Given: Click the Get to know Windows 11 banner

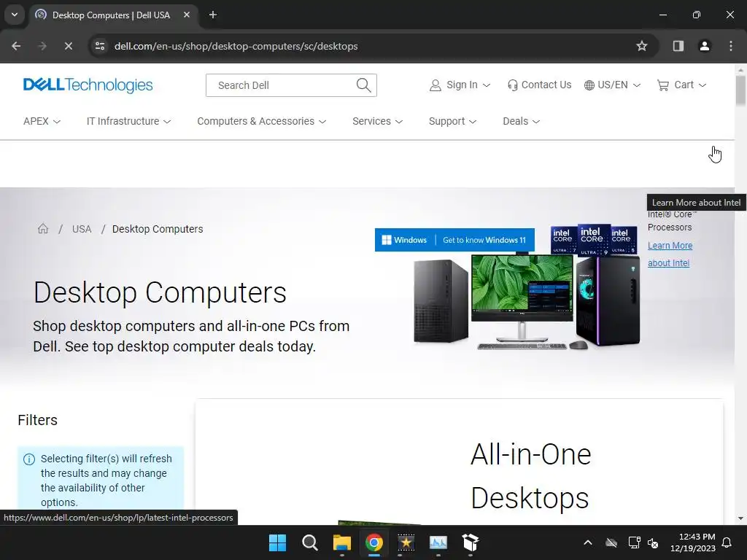Looking at the screenshot, I should (454, 240).
